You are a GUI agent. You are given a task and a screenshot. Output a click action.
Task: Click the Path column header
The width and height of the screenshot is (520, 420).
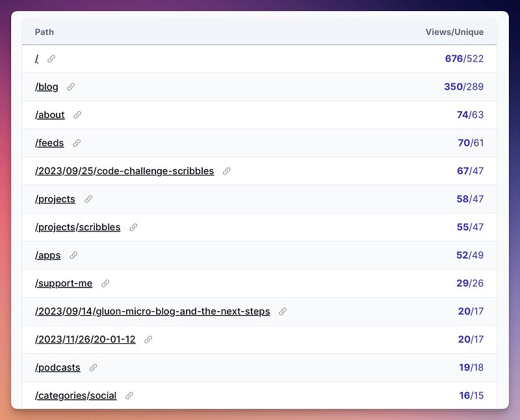(44, 32)
